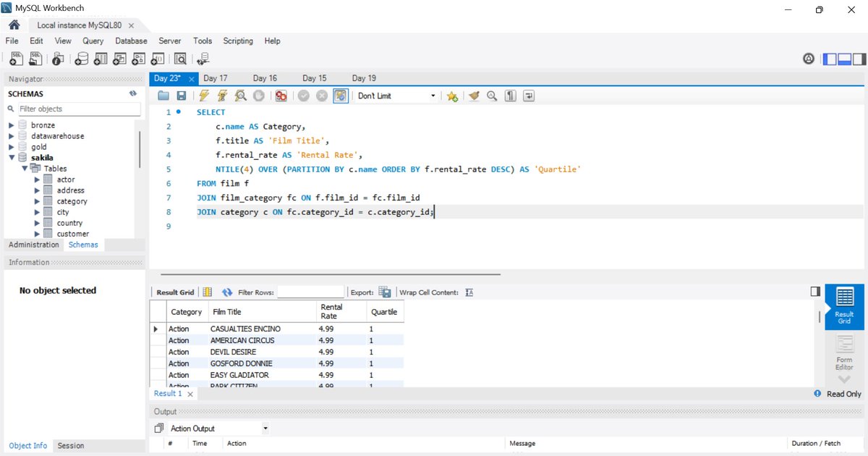Viewport: 868px width, 456px height.
Task: Toggle invisible characters display pilcrow icon
Action: (x=511, y=96)
